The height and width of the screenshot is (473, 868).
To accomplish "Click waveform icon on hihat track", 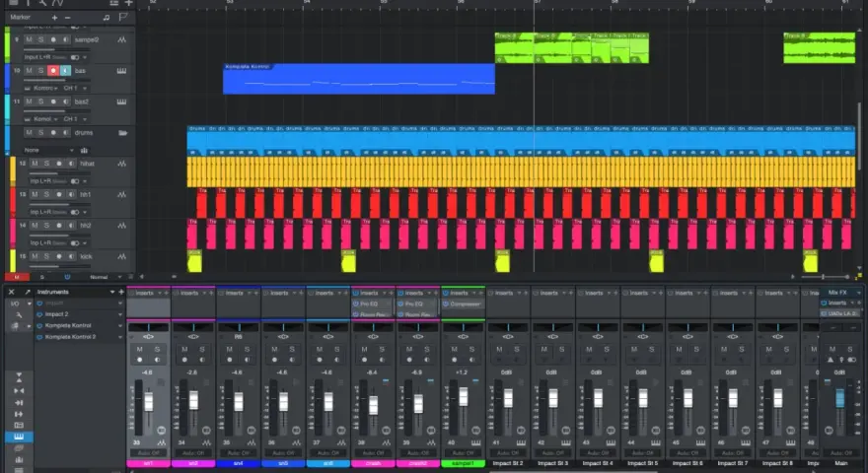I will point(121,164).
